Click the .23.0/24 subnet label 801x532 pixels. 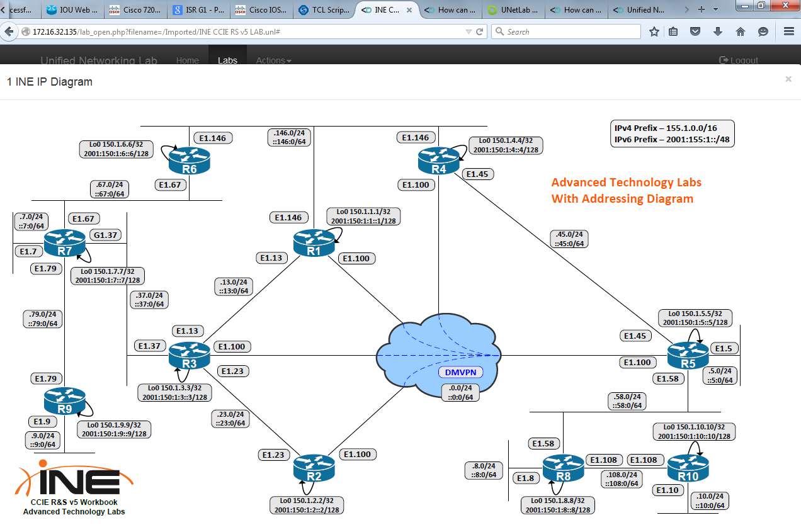(230, 419)
